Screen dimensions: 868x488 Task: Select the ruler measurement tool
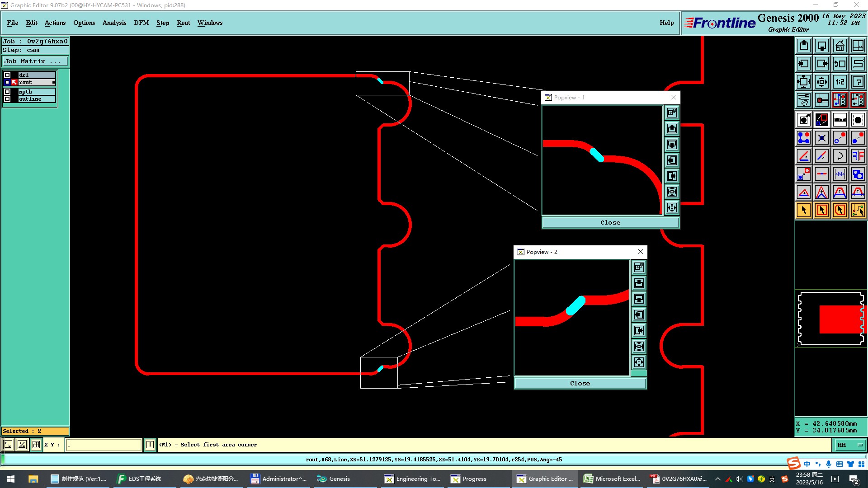tap(840, 120)
